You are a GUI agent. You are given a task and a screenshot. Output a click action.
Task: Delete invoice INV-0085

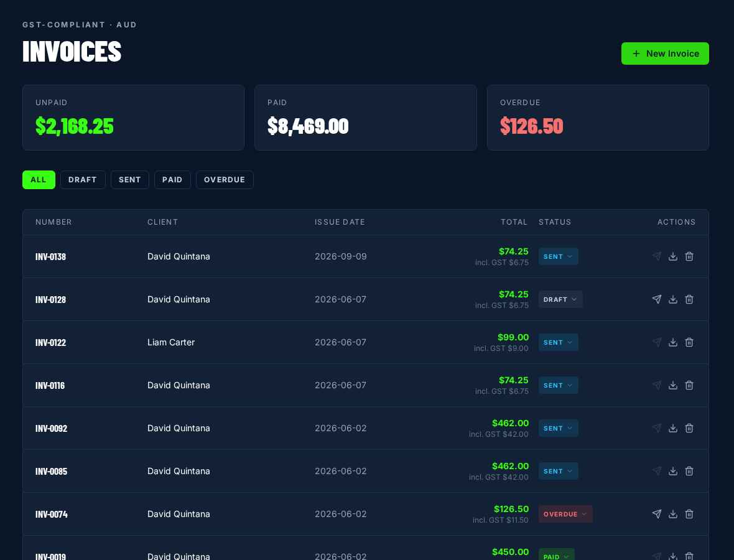tap(689, 471)
